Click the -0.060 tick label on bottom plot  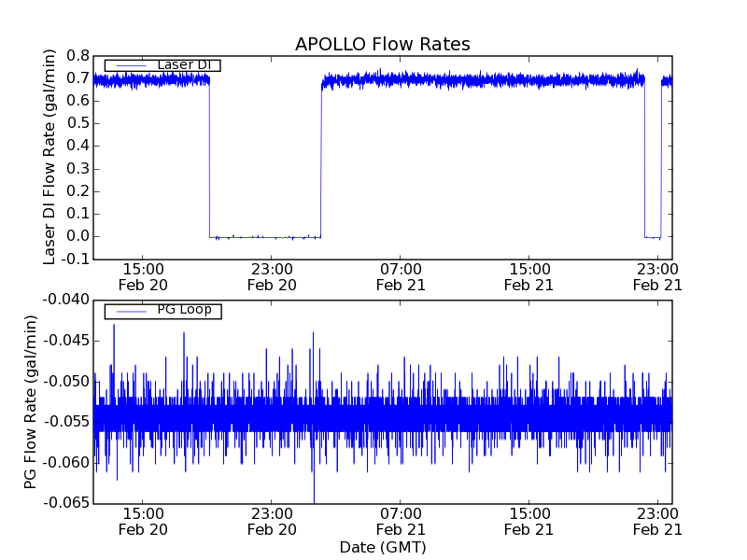(66, 462)
